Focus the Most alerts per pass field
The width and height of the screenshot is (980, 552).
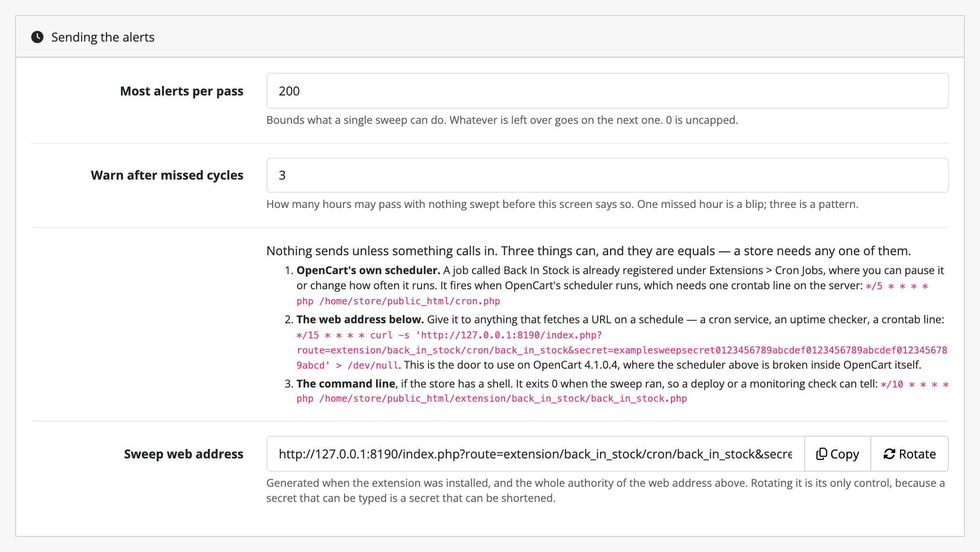point(607,91)
